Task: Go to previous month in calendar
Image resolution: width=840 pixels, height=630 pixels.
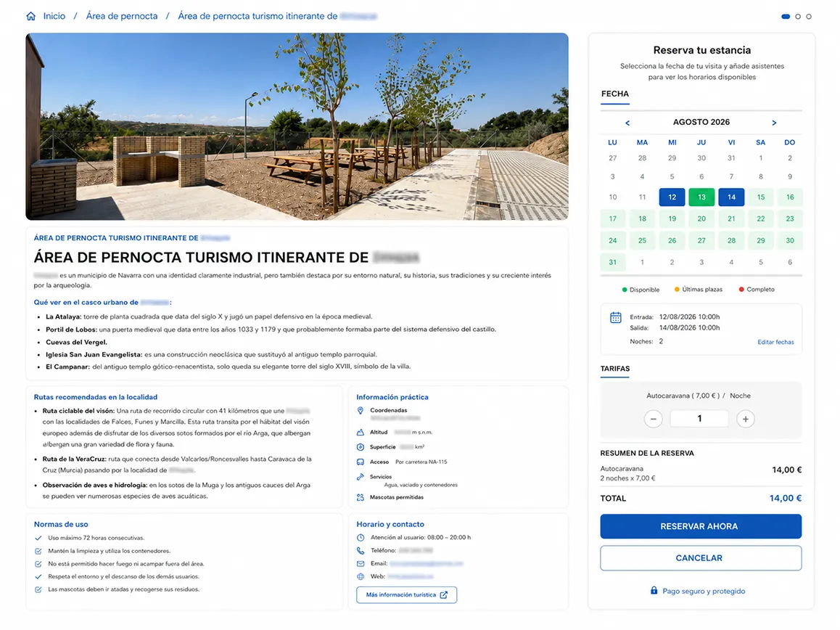Action: pyautogui.click(x=627, y=123)
